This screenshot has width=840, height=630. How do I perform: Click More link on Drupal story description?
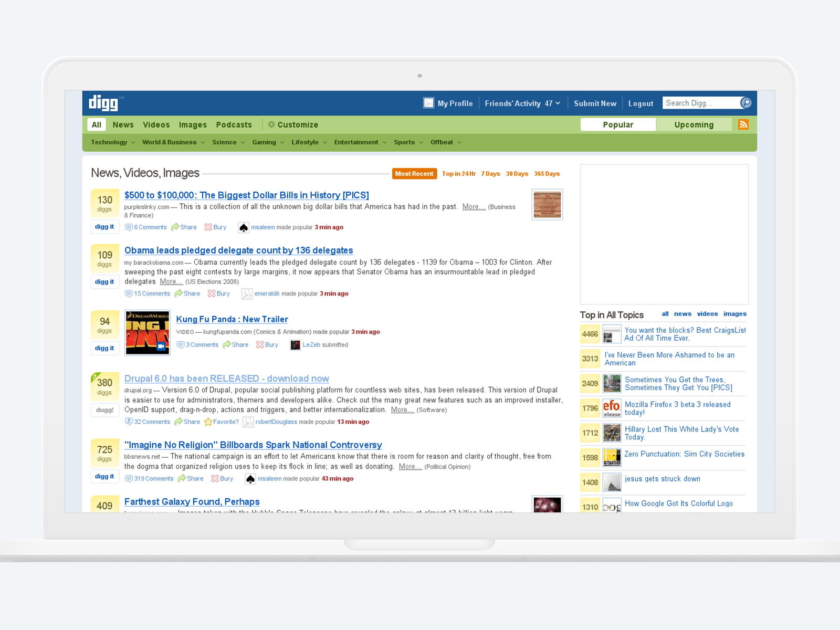(402, 409)
